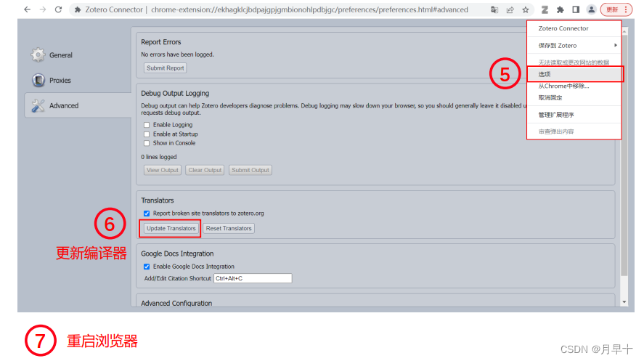The width and height of the screenshot is (644, 361).
Task: Click the extension puzzle icon in the address bar
Action: [x=78, y=9]
